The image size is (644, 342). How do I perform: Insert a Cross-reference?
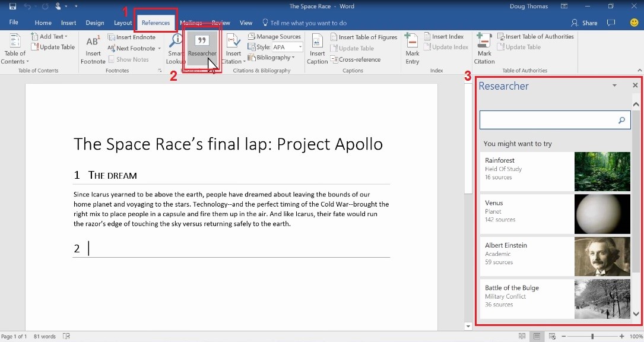pyautogui.click(x=356, y=59)
